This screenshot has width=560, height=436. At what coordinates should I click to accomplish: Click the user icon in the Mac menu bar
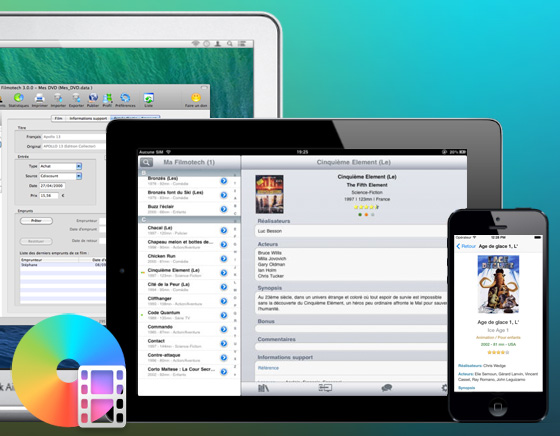[x=218, y=44]
